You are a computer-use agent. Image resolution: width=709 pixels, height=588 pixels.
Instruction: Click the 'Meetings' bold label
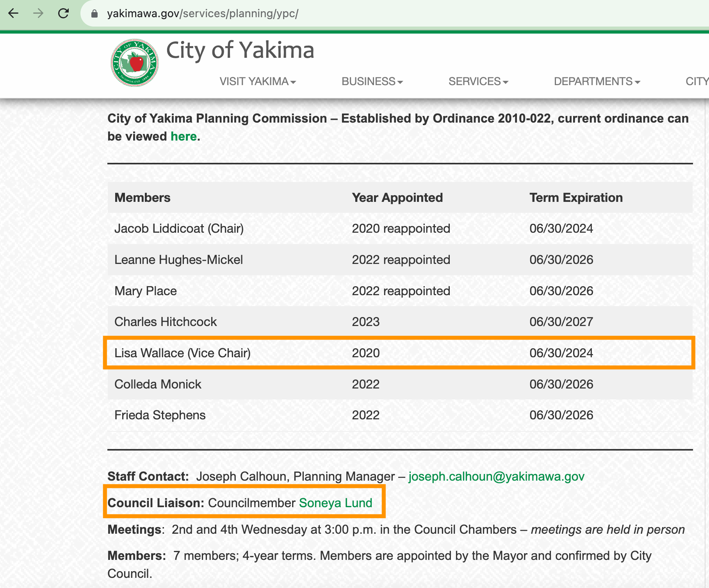[x=134, y=529]
